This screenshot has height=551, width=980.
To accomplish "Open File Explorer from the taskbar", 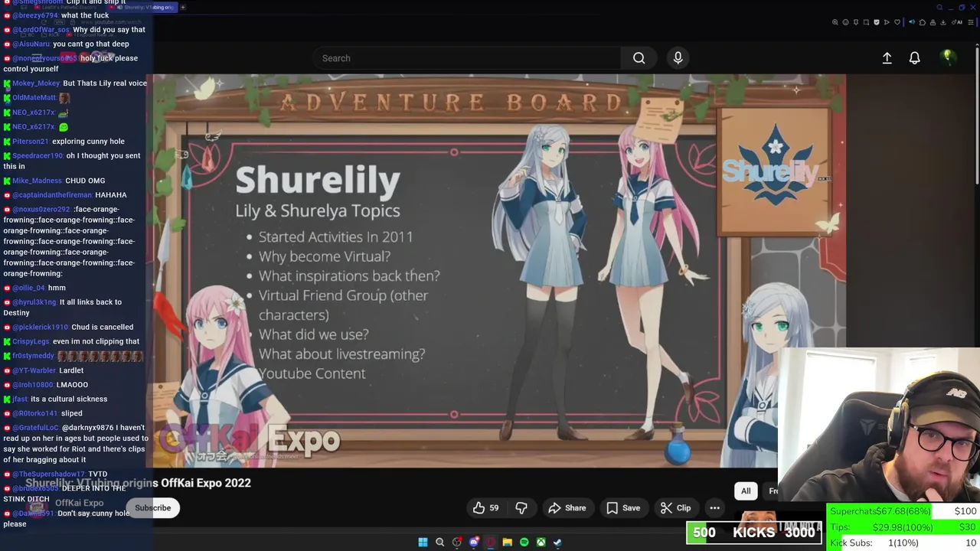I will tap(507, 542).
